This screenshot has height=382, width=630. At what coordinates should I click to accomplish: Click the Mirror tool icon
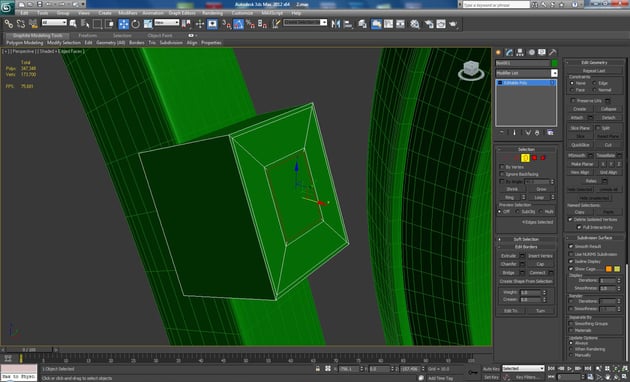[x=335, y=24]
